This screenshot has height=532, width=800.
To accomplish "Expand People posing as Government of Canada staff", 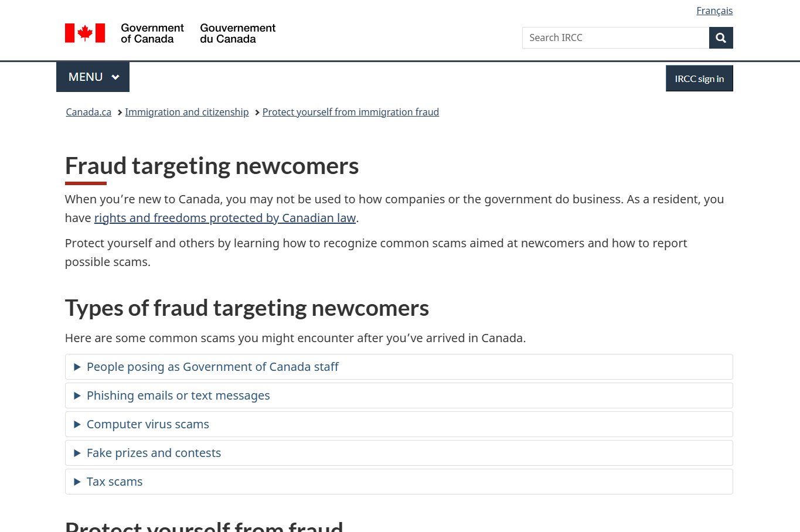I will (x=213, y=367).
